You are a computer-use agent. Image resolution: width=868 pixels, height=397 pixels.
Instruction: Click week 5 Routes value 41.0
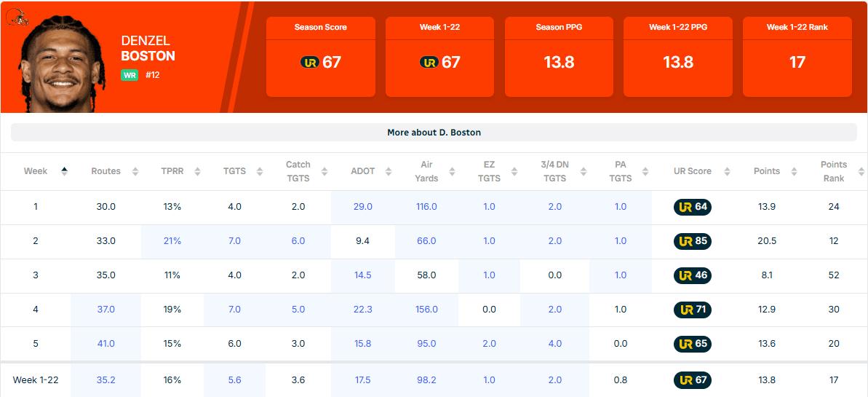105,344
